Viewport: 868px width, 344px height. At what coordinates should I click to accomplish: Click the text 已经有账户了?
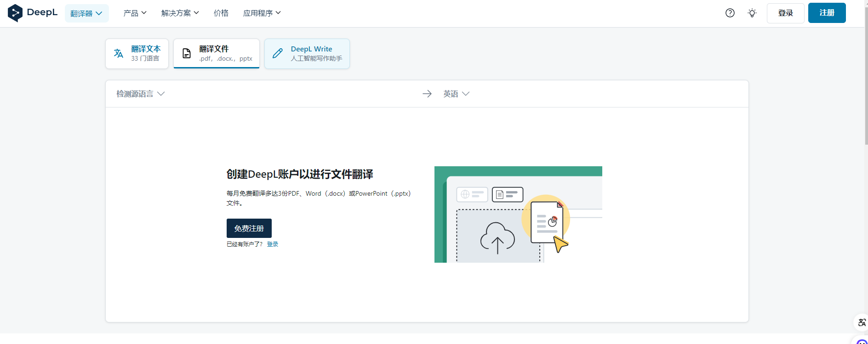click(245, 244)
